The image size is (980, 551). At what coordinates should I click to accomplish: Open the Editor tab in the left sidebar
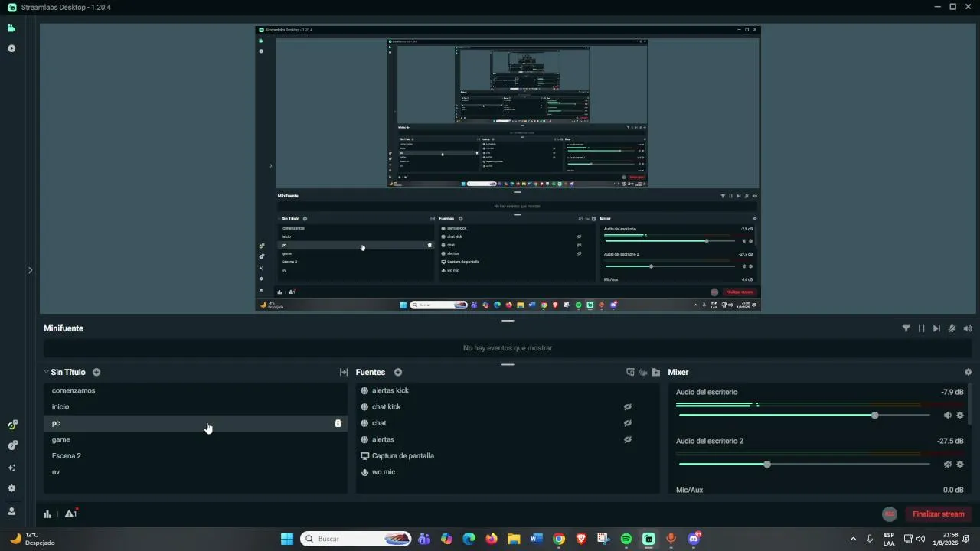tap(11, 28)
